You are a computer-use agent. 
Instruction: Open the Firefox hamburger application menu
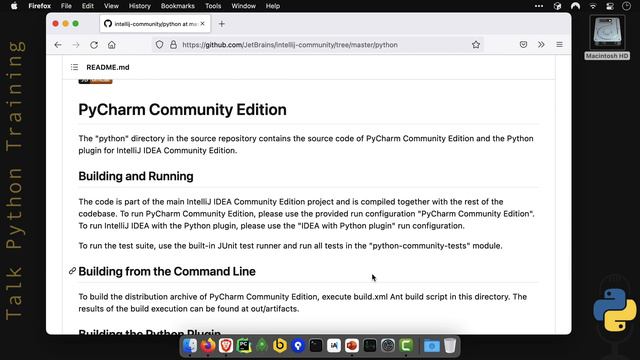point(559,44)
